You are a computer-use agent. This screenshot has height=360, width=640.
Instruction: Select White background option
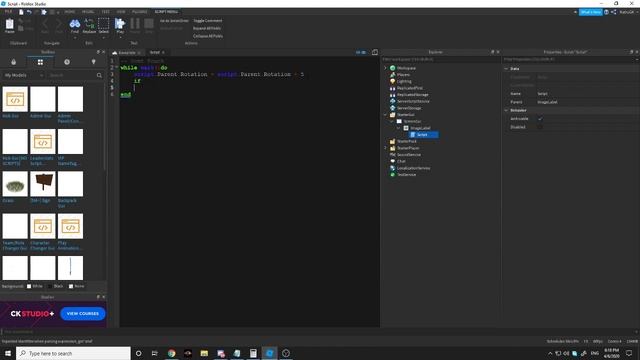click(29, 287)
